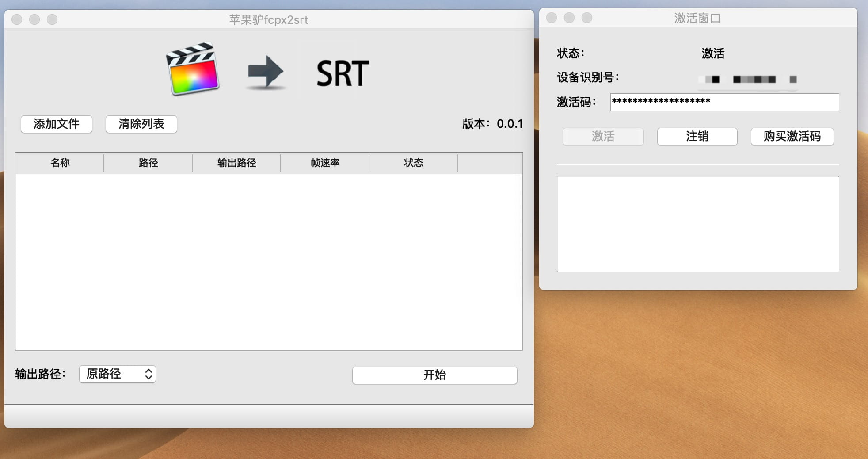Click the 激活码: label
The image size is (868, 459).
[x=576, y=102]
